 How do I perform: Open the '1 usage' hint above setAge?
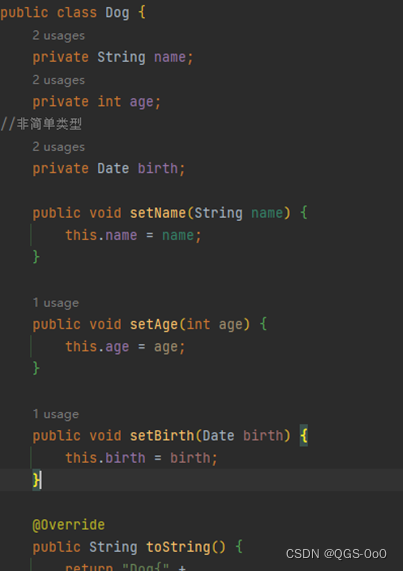56,303
